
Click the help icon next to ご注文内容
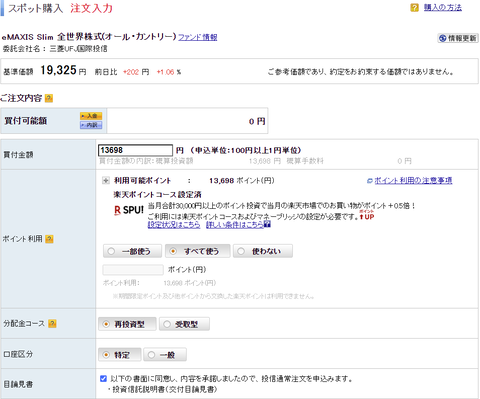[49, 98]
